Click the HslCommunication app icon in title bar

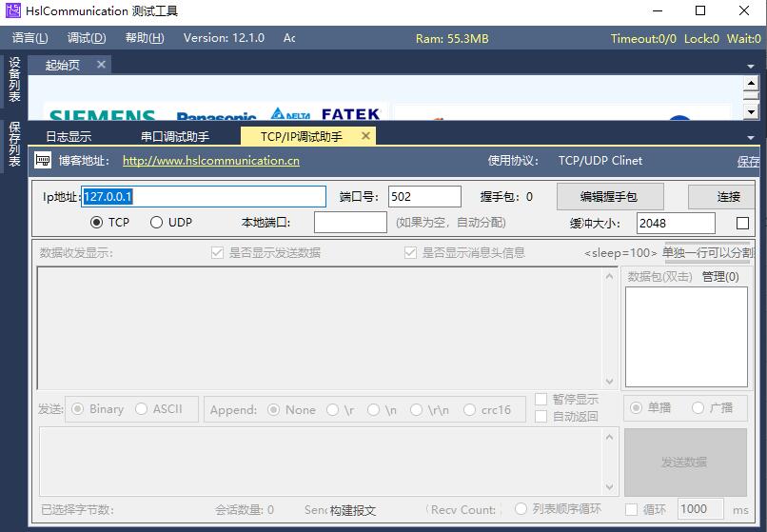(x=13, y=11)
